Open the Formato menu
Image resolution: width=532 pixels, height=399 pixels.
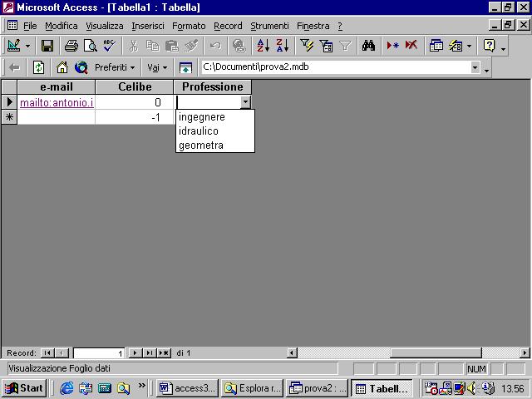pos(189,26)
